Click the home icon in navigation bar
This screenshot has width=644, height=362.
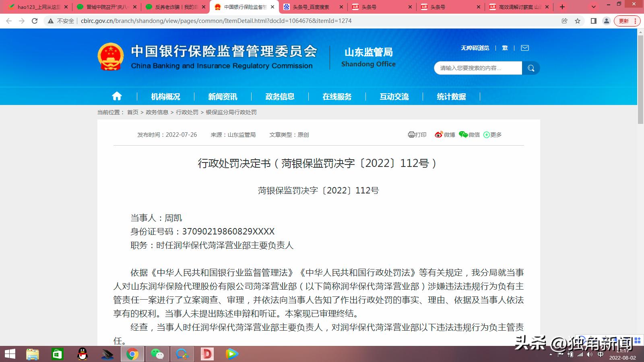pos(116,96)
